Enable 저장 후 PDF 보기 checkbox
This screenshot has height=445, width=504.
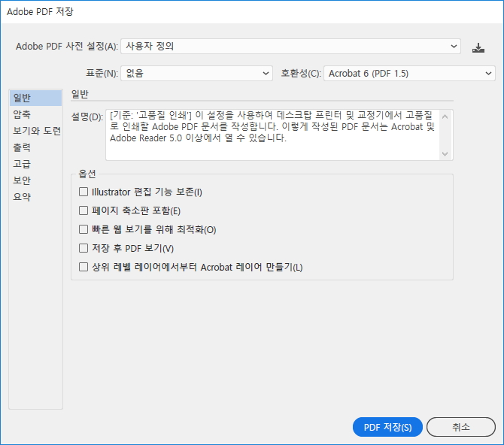click(83, 248)
